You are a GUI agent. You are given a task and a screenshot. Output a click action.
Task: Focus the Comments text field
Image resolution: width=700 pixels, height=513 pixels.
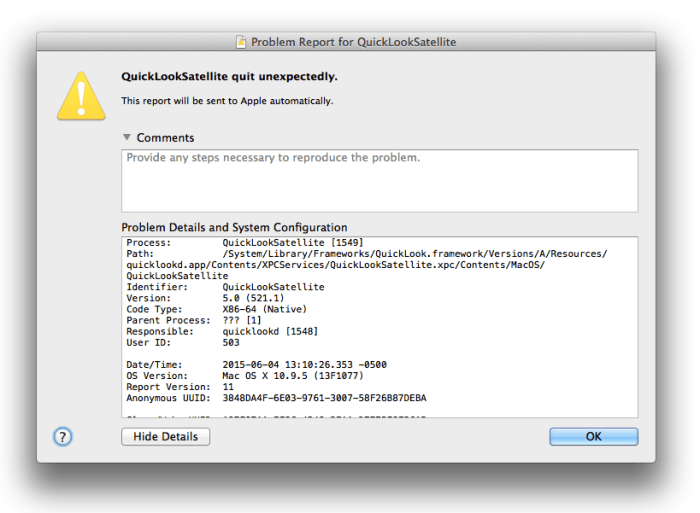pos(380,181)
